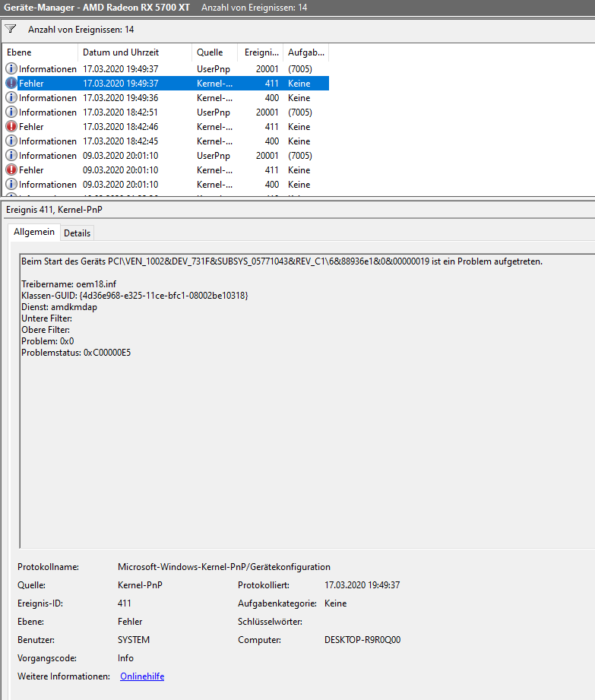This screenshot has height=700, width=595.
Task: Select date cell 17.03.2020 18:42:51
Action: pyautogui.click(x=121, y=112)
